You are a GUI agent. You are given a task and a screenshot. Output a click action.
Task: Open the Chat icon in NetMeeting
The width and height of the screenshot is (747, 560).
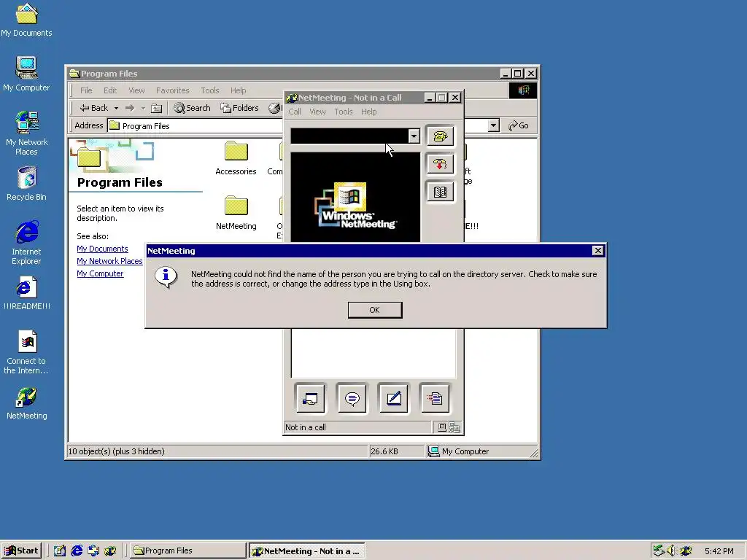[x=352, y=399]
